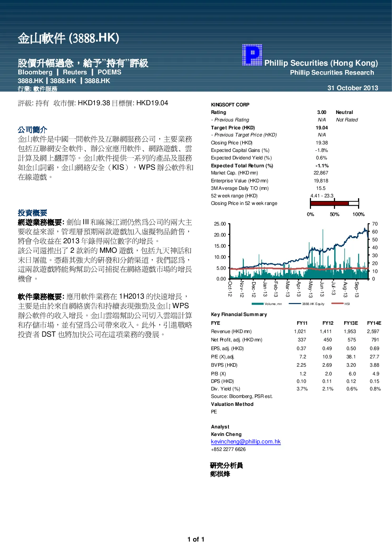The height and width of the screenshot is (555, 392).
Task: Click the "Neutral" rating value
Action: [344, 112]
